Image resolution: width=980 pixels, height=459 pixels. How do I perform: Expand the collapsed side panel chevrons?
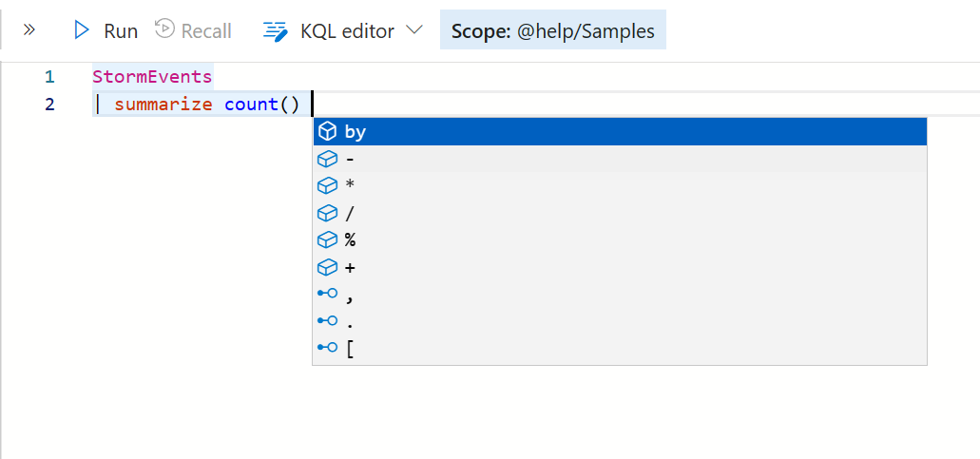[29, 29]
